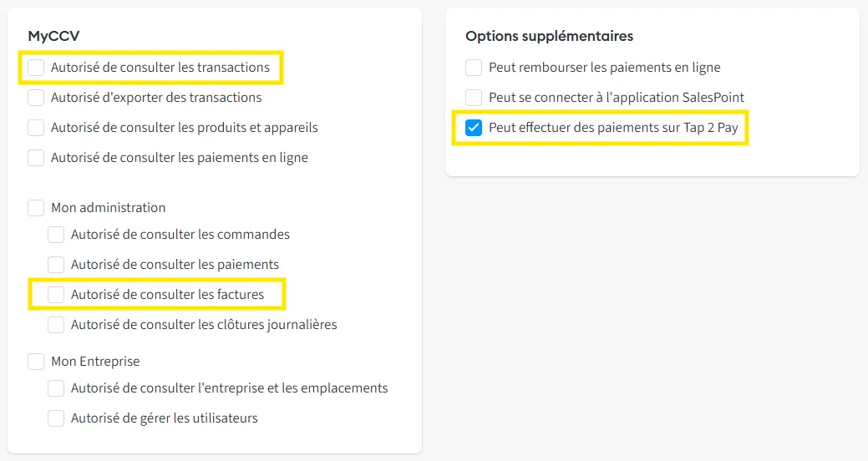Tick 'Autorisé de consulter l'entreprise et les emplacements' checkbox

coord(56,388)
